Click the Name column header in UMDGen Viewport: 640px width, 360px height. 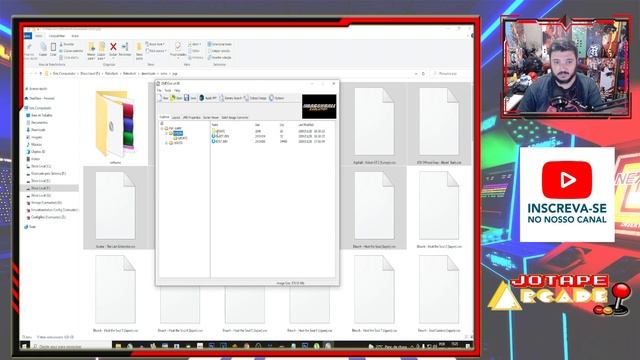coord(215,124)
